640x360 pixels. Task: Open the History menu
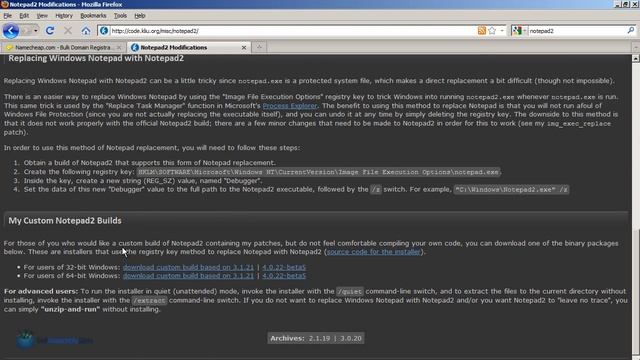[x=64, y=16]
